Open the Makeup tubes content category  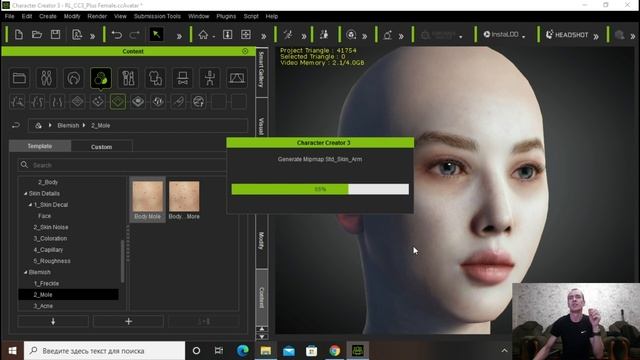click(128, 78)
